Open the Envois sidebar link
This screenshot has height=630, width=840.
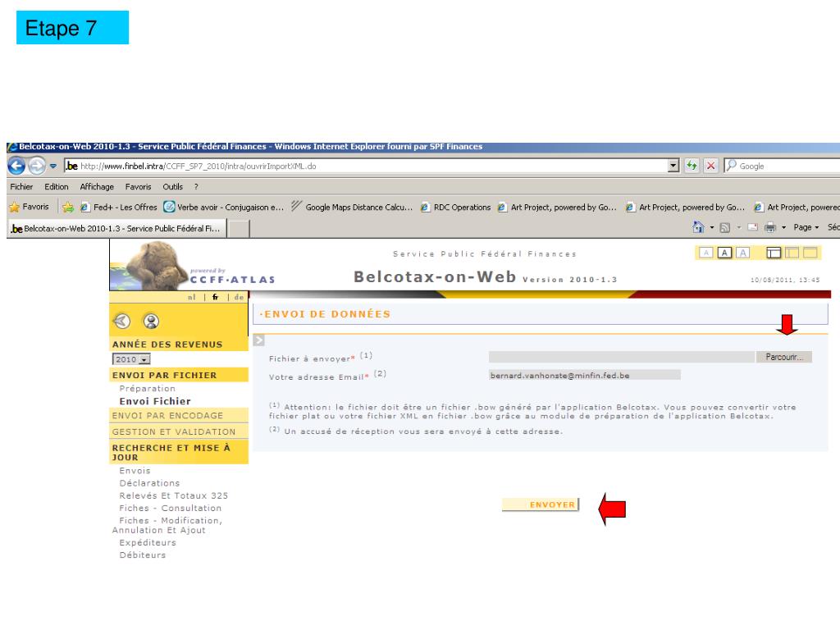click(x=135, y=471)
